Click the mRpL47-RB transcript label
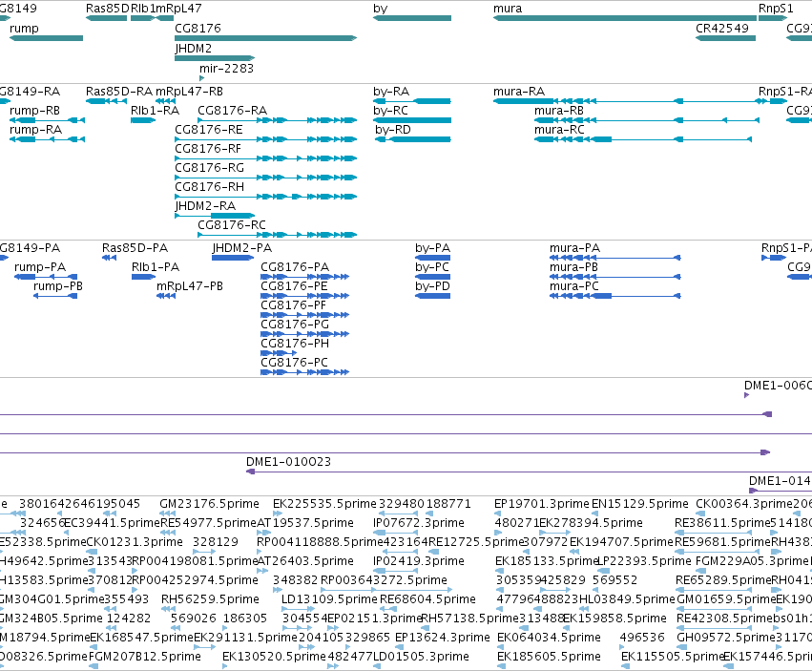 pyautogui.click(x=189, y=92)
